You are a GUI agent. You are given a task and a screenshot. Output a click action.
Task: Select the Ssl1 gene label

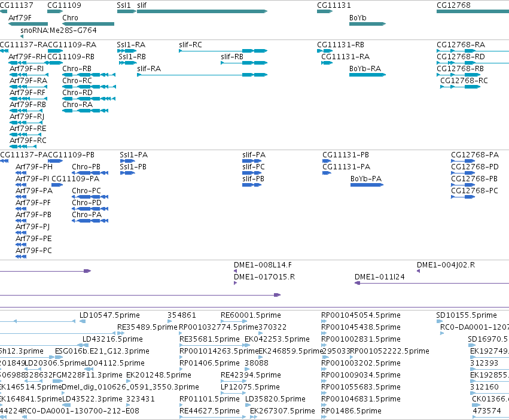pos(124,5)
